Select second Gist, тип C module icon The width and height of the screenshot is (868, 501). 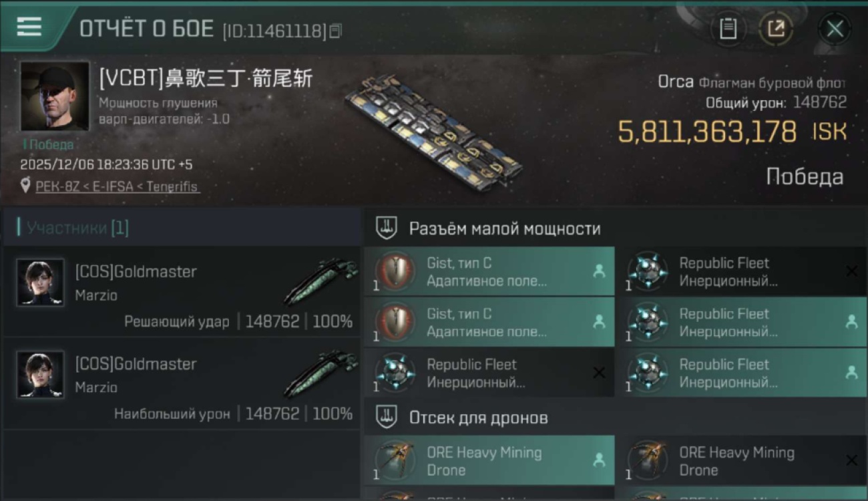pos(395,323)
